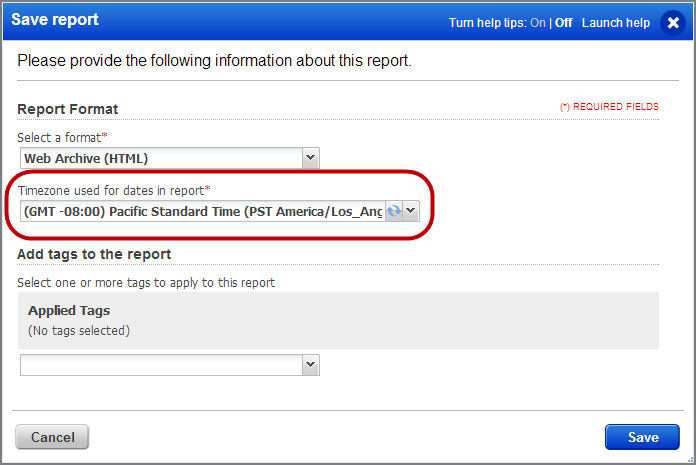Click the Pacific Standard Time timezone field
The width and height of the screenshot is (696, 465).
[203, 211]
